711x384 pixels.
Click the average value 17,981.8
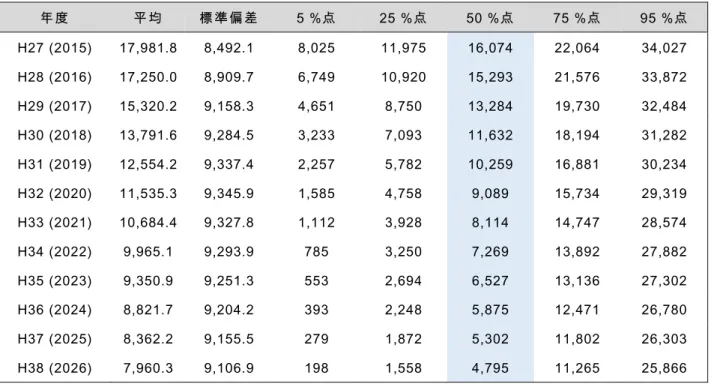[x=148, y=48]
